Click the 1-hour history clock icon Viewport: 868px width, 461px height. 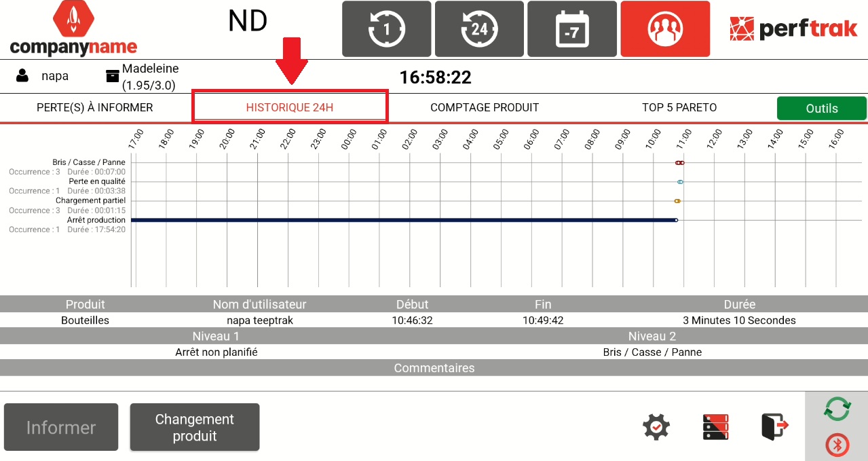[x=386, y=29]
